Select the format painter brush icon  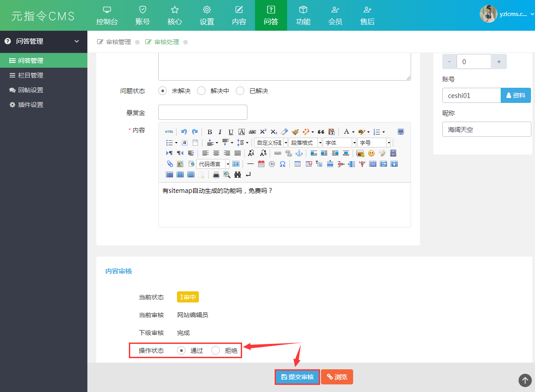pos(295,132)
